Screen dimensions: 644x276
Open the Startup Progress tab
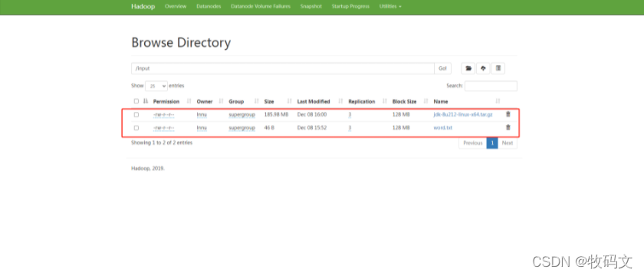(x=350, y=7)
